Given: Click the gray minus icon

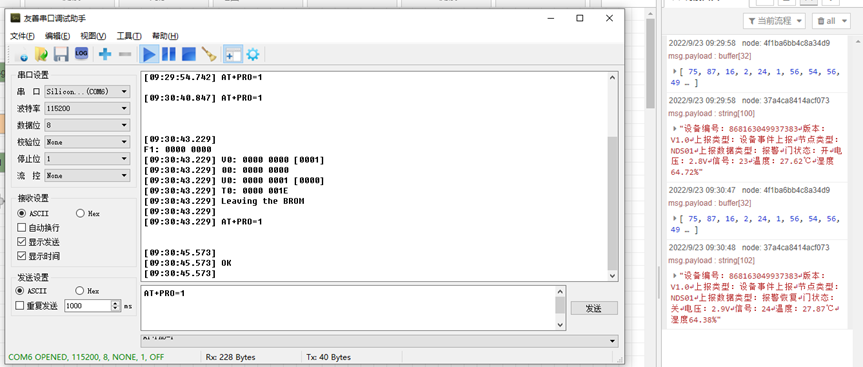Looking at the screenshot, I should coord(125,54).
